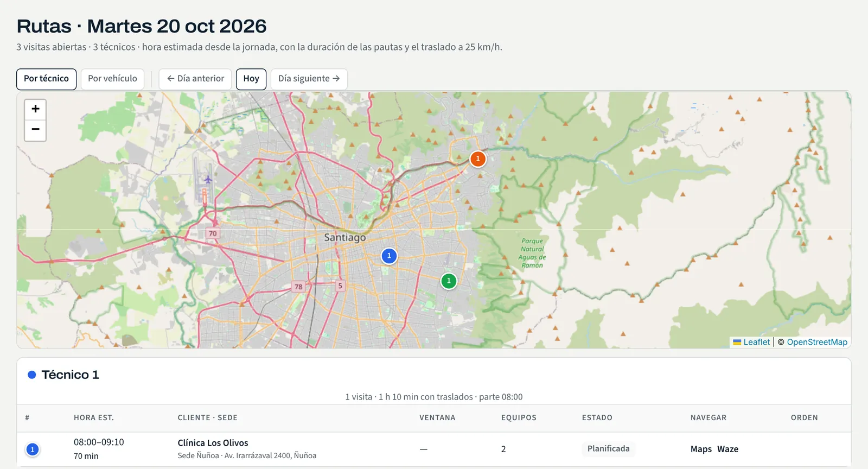Click the ORDEN column header
This screenshot has width=868, height=469.
pos(804,417)
